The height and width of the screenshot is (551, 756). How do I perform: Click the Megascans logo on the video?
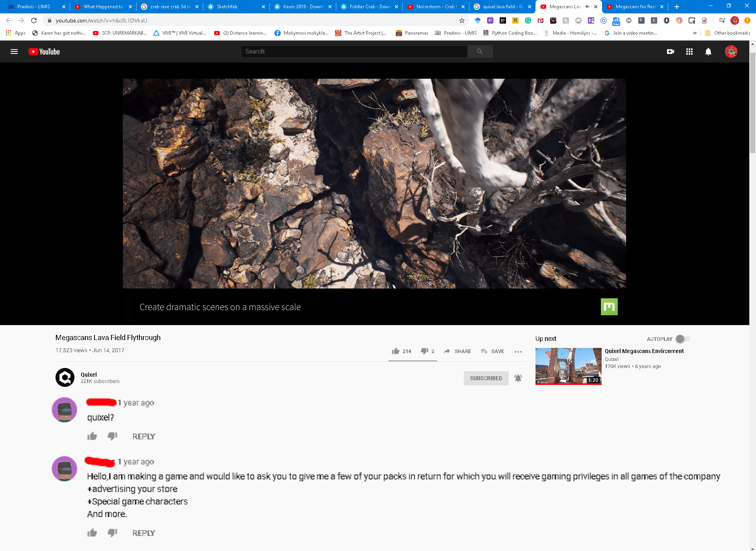tap(610, 307)
